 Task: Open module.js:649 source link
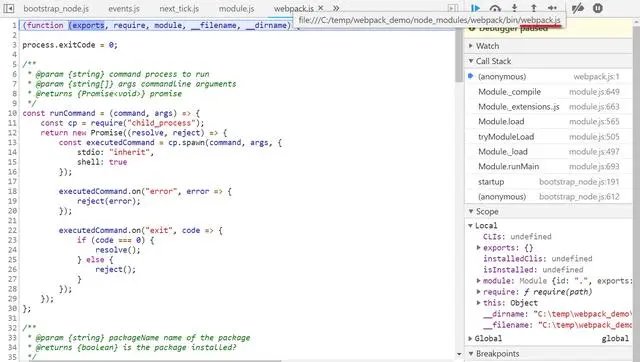click(x=594, y=92)
